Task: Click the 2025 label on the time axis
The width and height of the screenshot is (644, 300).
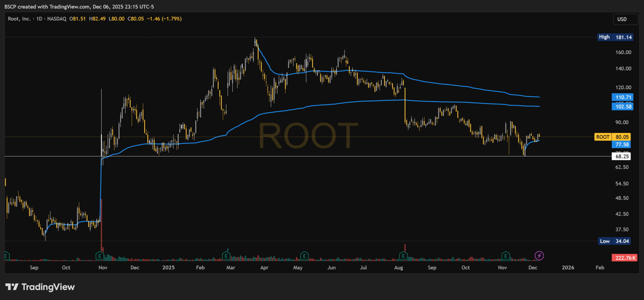Action: [168, 267]
